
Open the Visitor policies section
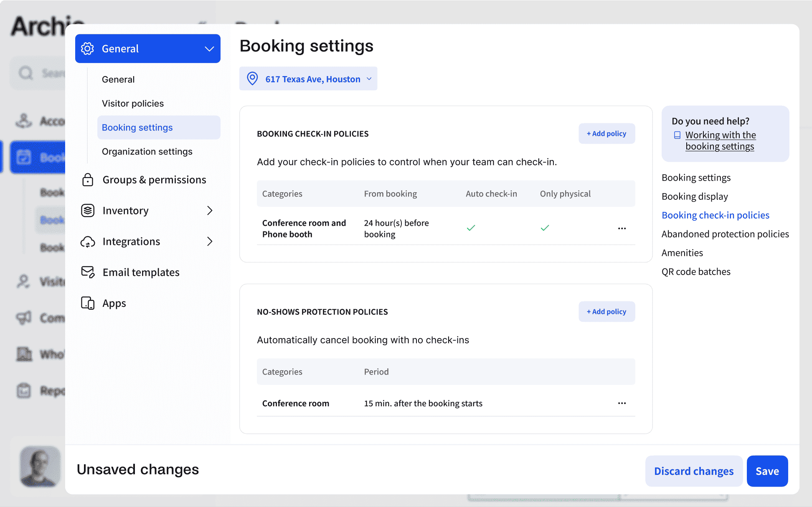(x=132, y=103)
